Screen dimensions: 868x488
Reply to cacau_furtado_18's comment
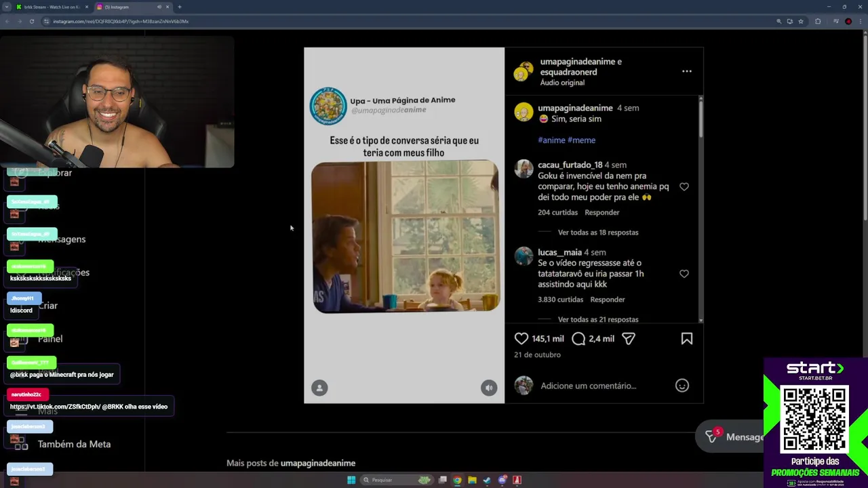602,212
